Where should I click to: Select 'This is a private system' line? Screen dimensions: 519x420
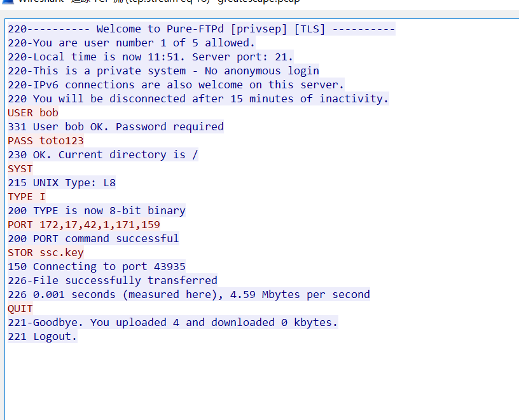163,71
